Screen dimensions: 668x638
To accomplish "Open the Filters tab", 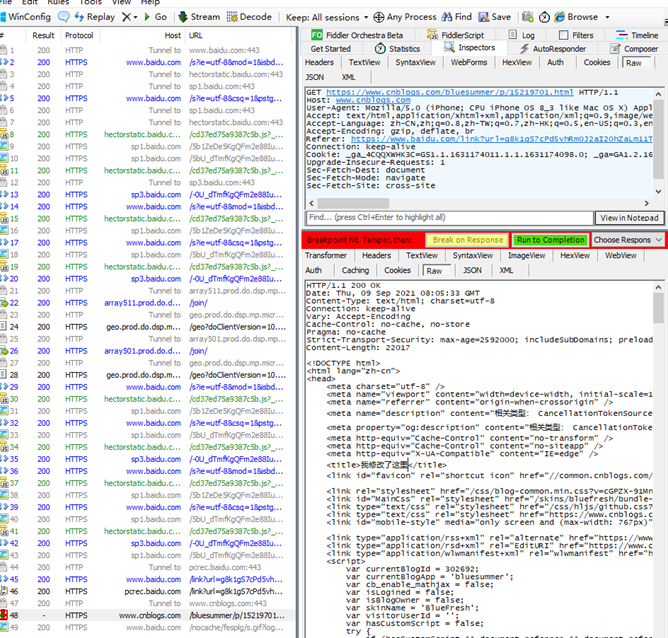I will [576, 35].
